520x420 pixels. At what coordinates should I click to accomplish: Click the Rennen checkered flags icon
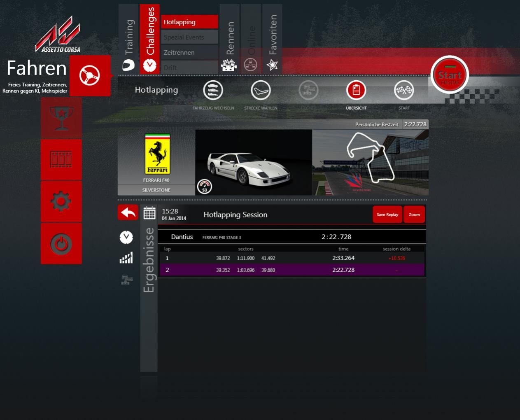coord(229,65)
